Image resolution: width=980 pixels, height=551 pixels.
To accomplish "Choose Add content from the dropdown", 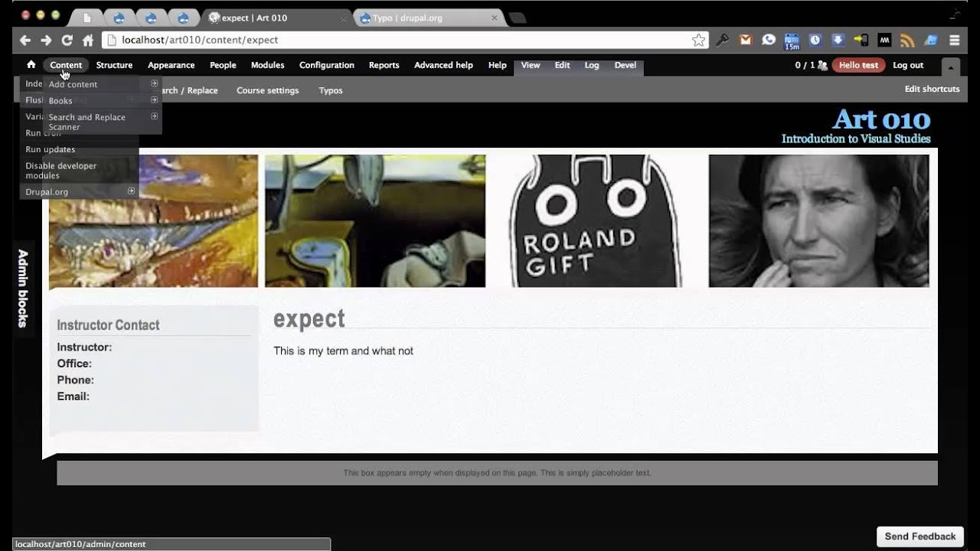I will click(73, 84).
